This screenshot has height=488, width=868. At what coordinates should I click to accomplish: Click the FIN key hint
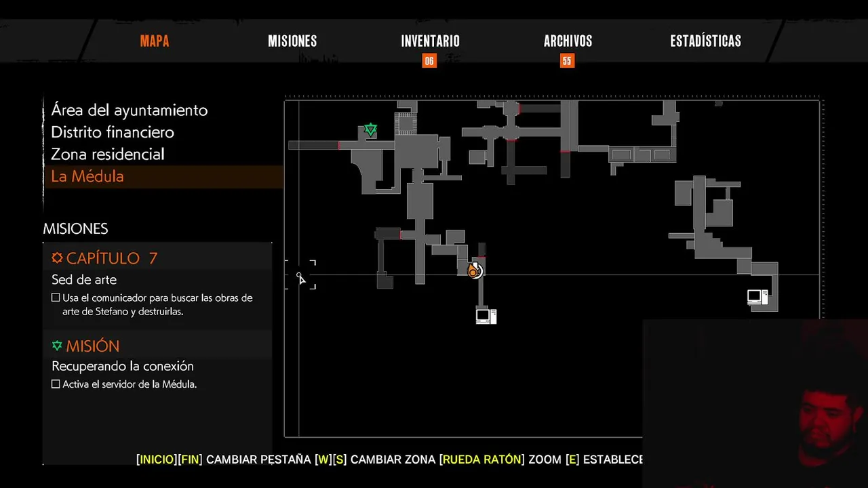pos(190,460)
